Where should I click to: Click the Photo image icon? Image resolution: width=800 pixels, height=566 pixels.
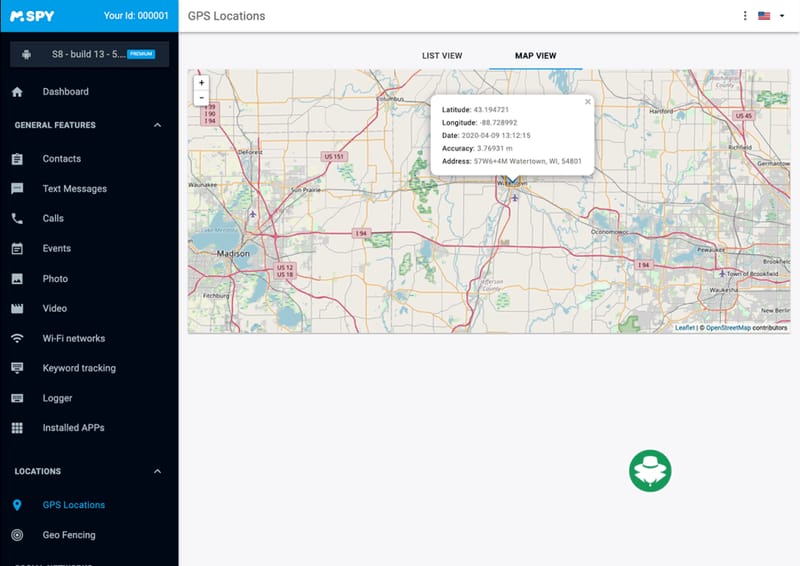[x=17, y=279]
